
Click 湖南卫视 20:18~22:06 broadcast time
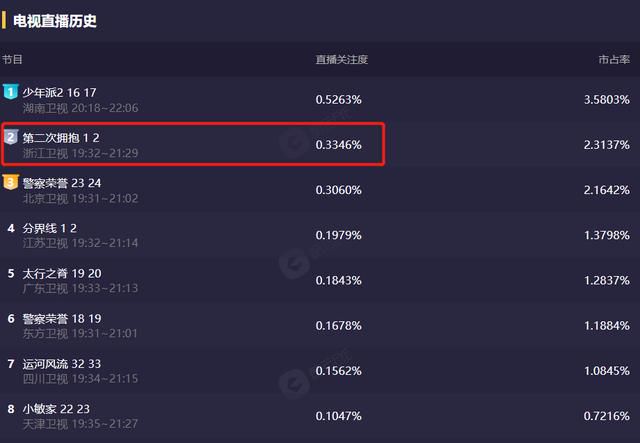click(x=80, y=108)
